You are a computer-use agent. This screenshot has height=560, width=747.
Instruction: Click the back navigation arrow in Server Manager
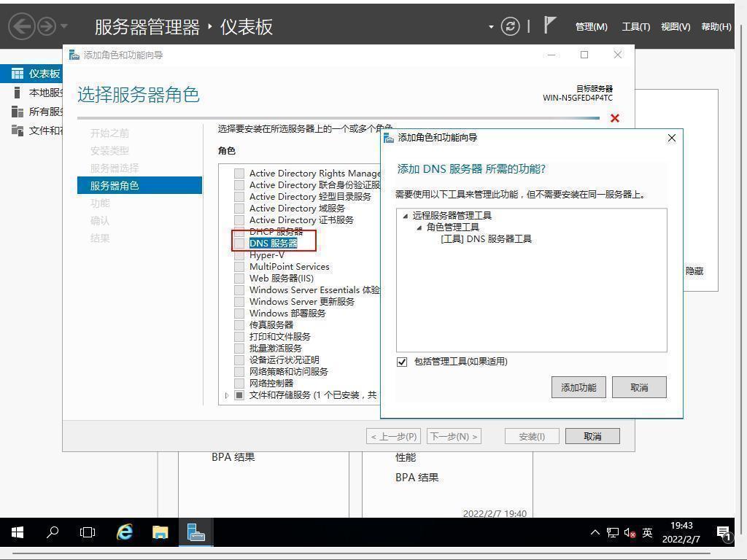(x=21, y=26)
